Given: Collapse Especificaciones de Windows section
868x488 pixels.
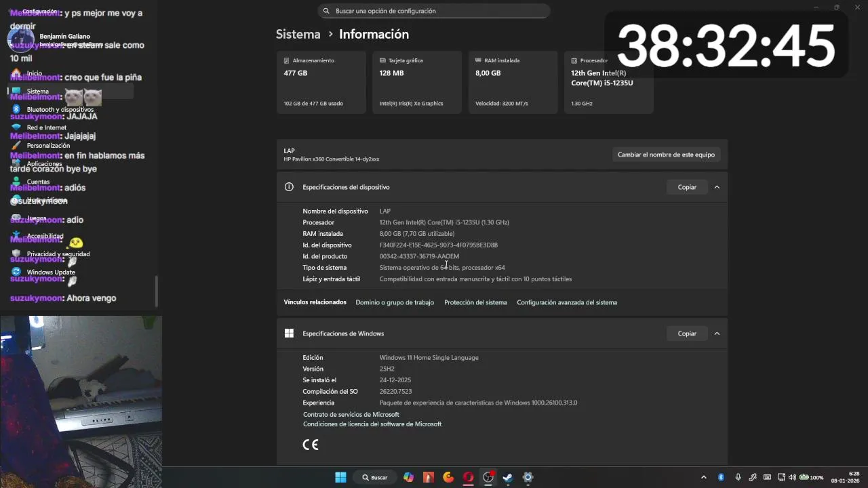Looking at the screenshot, I should tap(717, 333).
